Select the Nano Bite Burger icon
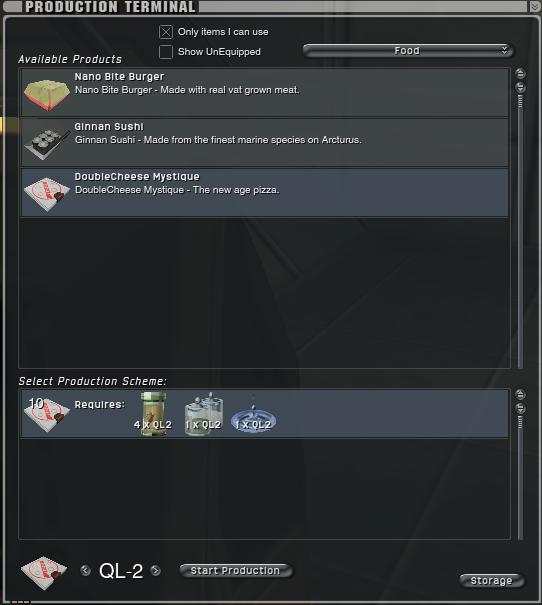 pos(46,94)
